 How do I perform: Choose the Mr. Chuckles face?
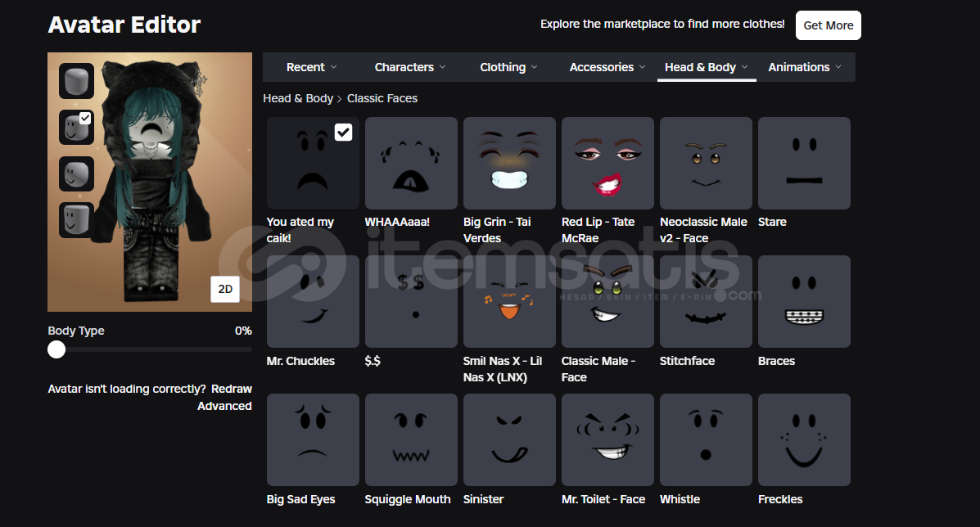point(313,302)
